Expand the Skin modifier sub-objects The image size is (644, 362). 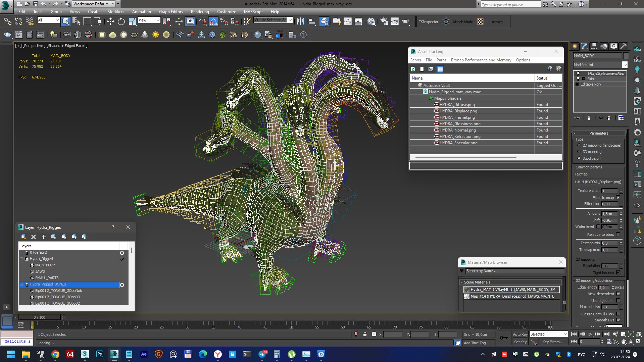(584, 79)
